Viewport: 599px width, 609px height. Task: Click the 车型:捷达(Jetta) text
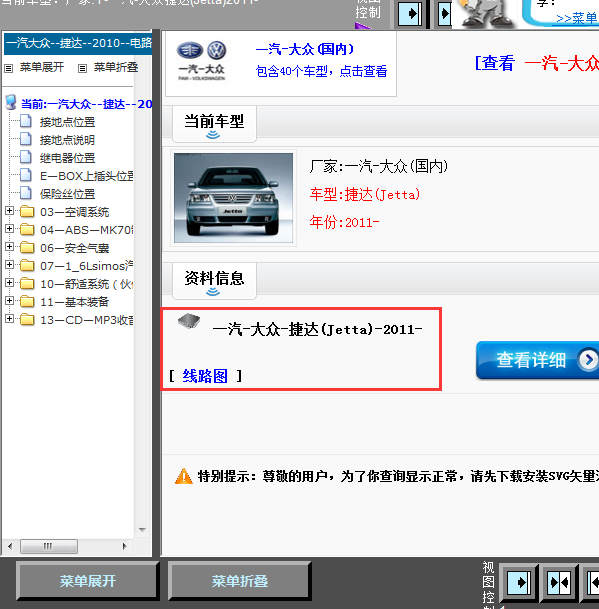coord(364,194)
